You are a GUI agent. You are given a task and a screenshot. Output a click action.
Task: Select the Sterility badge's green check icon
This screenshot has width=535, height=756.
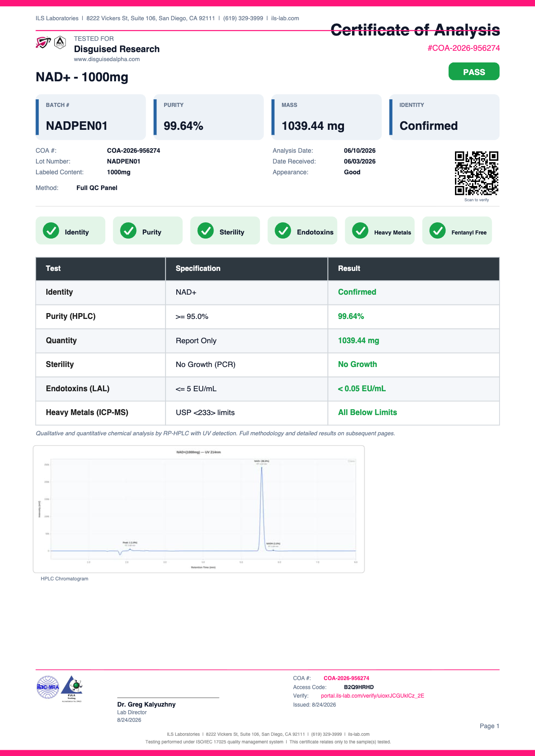pyautogui.click(x=205, y=230)
